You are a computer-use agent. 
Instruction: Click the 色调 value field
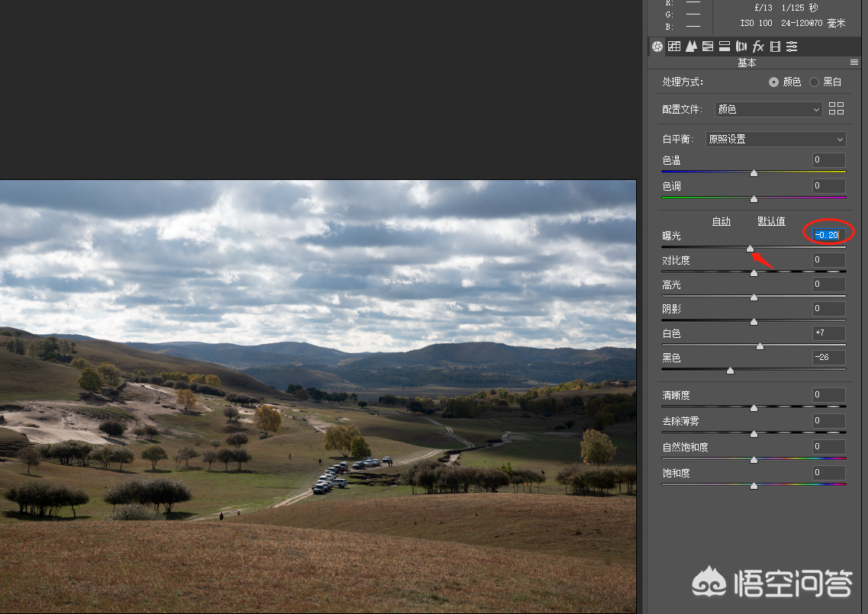point(828,186)
